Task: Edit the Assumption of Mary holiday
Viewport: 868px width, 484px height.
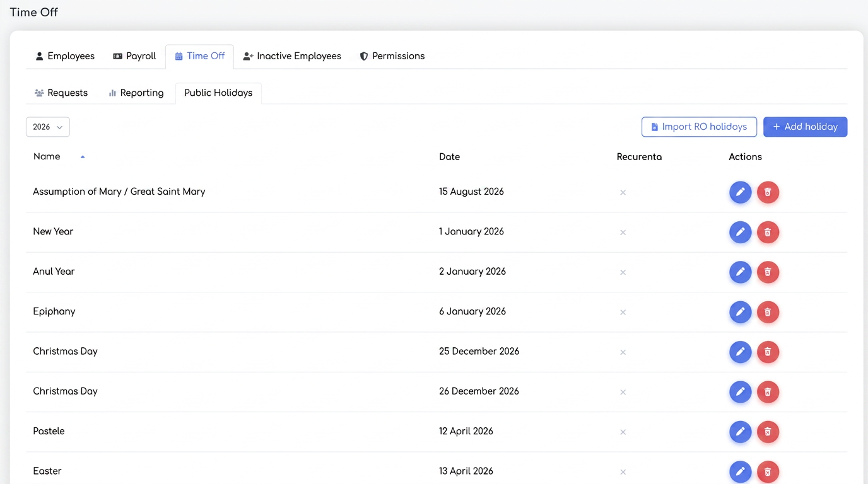Action: pos(740,192)
